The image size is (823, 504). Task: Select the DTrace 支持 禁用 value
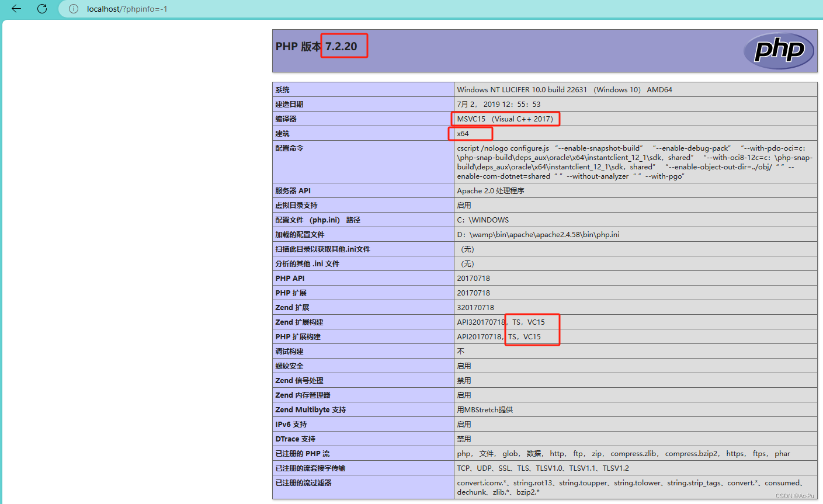[x=463, y=439]
